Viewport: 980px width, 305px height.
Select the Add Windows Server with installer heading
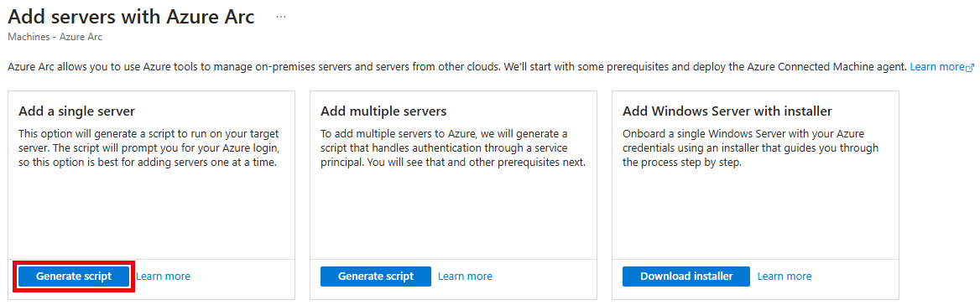(x=727, y=111)
